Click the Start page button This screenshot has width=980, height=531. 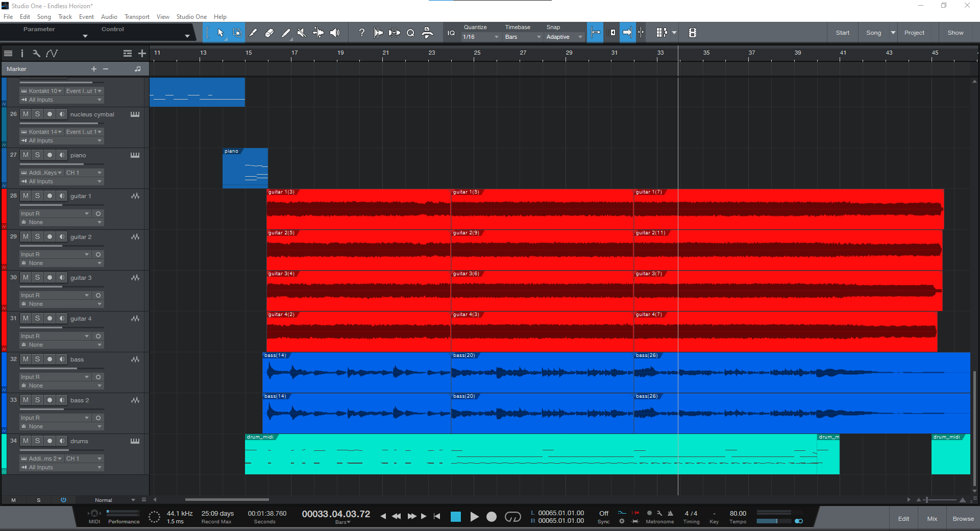point(842,33)
